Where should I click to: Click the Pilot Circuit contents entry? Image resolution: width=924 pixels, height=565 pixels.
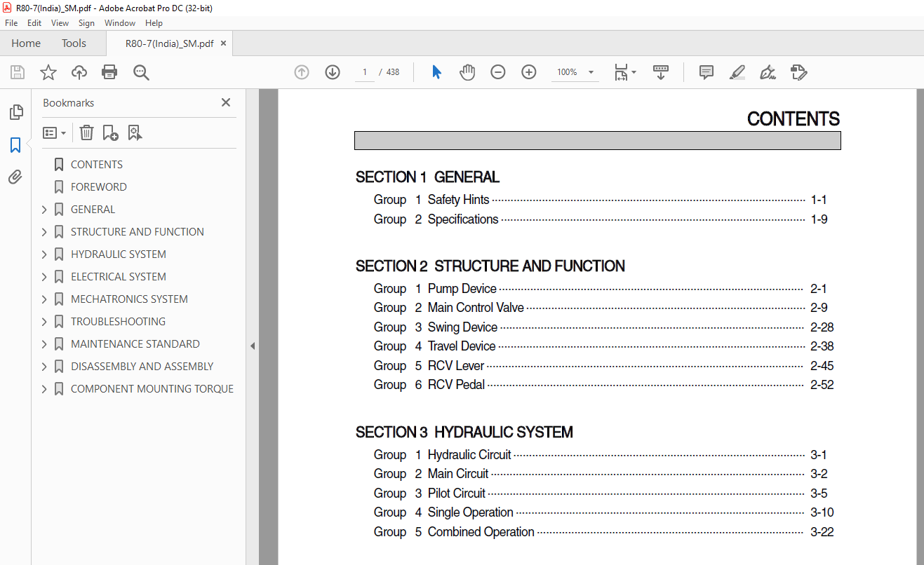pyautogui.click(x=601, y=493)
